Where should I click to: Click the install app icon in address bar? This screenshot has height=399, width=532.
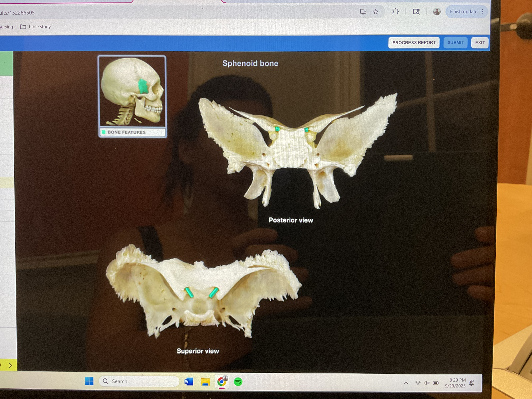pyautogui.click(x=363, y=12)
